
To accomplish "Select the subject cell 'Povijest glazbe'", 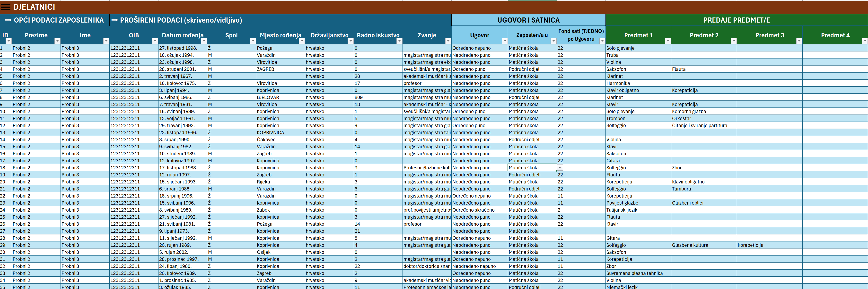I will 638,203.
